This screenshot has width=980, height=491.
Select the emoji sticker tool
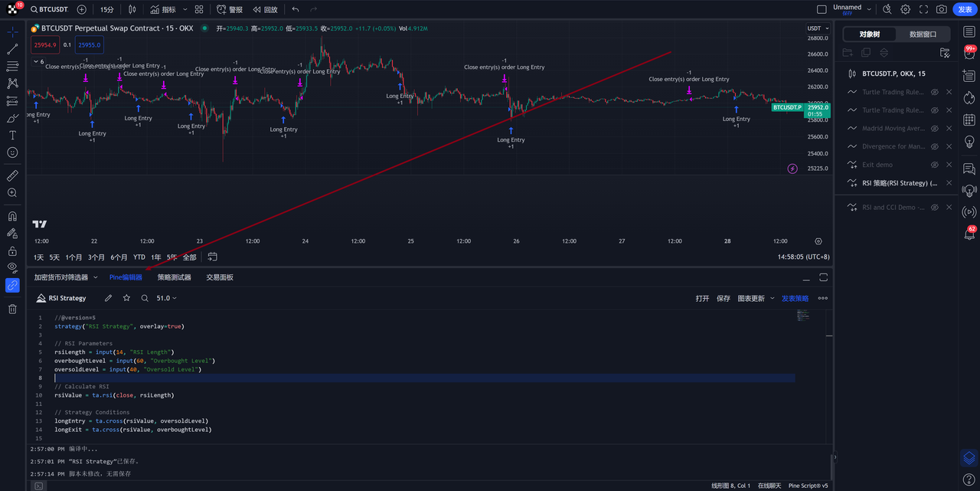click(x=12, y=152)
